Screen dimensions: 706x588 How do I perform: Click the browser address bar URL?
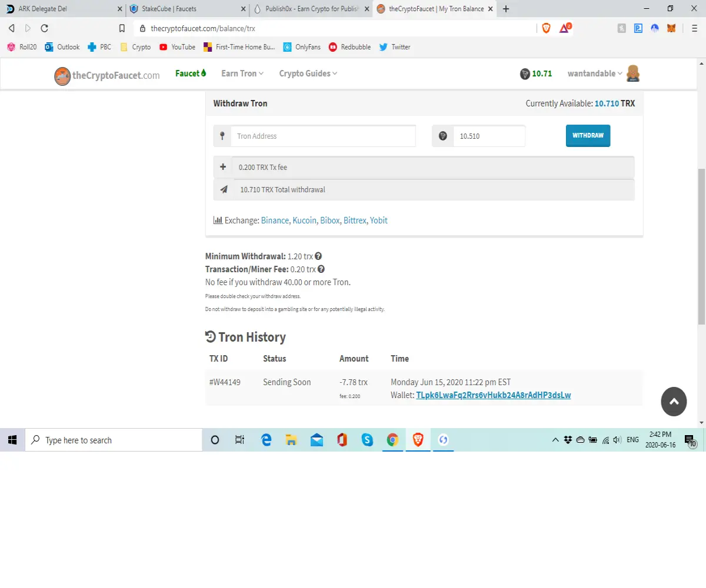coord(203,28)
